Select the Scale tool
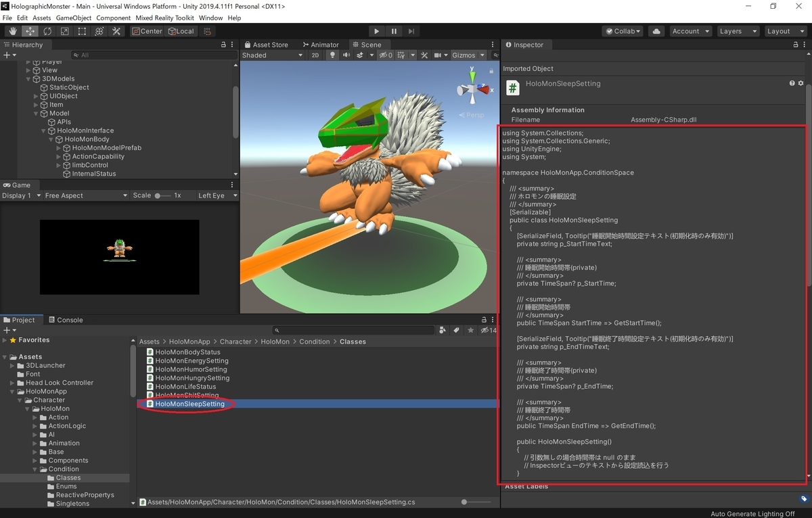This screenshot has width=812, height=518. [65, 31]
